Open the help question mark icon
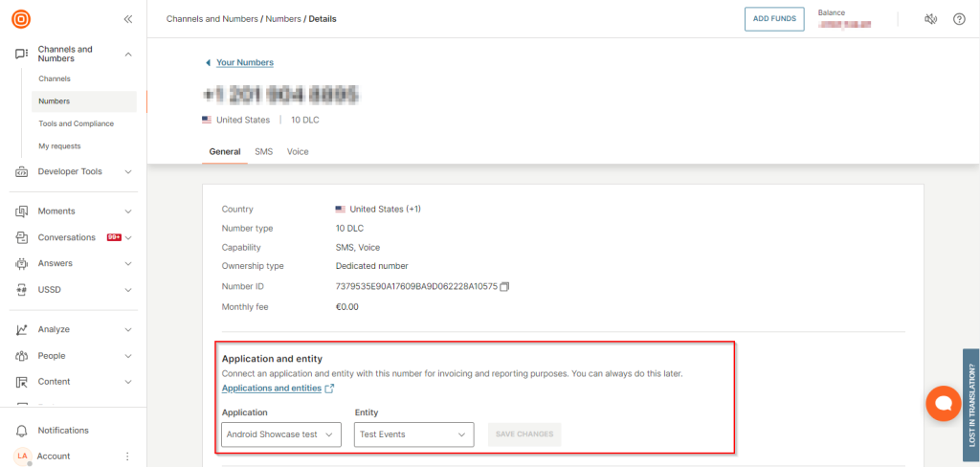Image resolution: width=980 pixels, height=467 pixels. coord(959,19)
